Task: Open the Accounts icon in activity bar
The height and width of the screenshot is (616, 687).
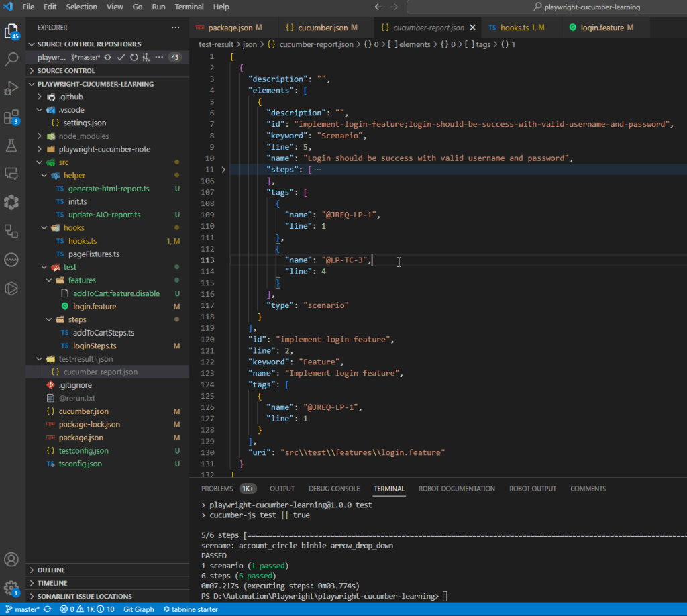Action: point(11,559)
